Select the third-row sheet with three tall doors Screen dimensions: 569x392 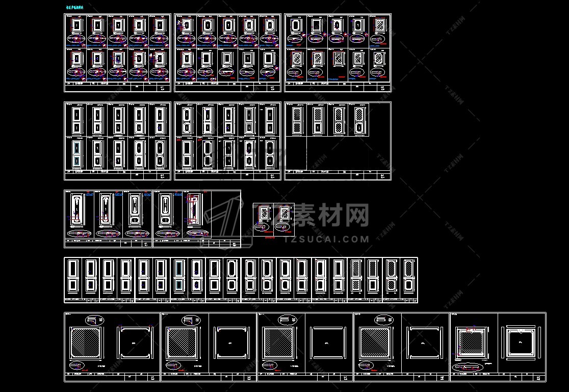coord(108,219)
